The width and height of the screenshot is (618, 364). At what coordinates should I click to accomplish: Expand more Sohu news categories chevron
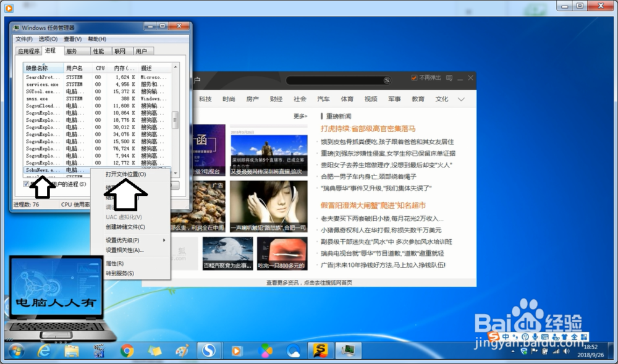point(461,99)
